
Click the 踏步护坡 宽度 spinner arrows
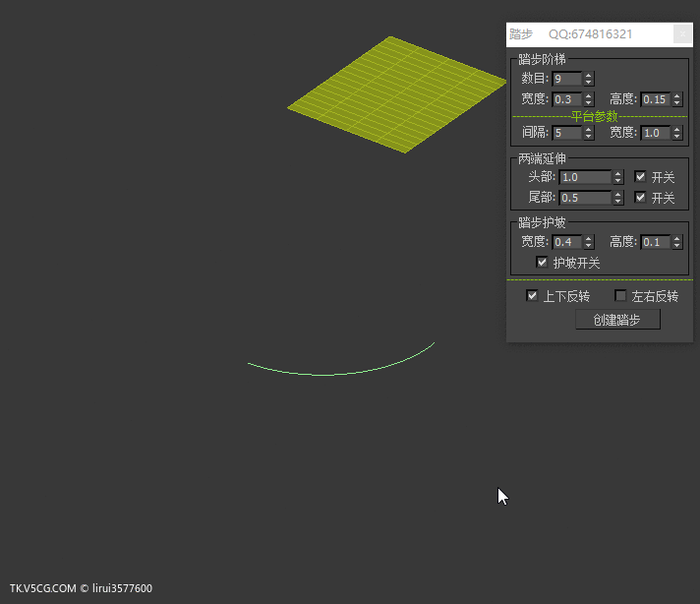coord(589,242)
